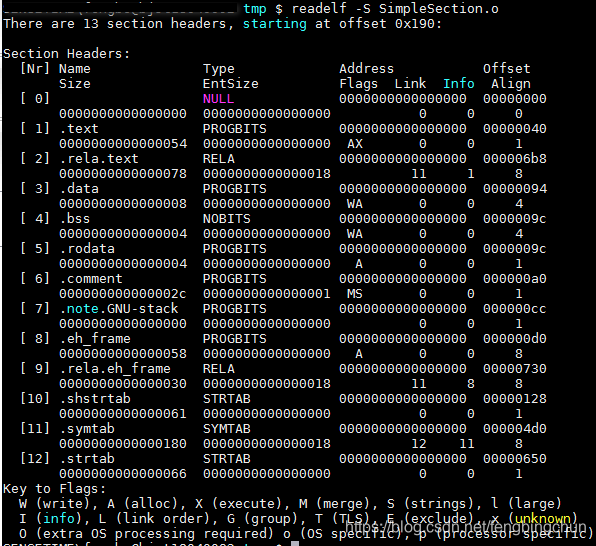Click the 'Align' column header

(x=510, y=84)
